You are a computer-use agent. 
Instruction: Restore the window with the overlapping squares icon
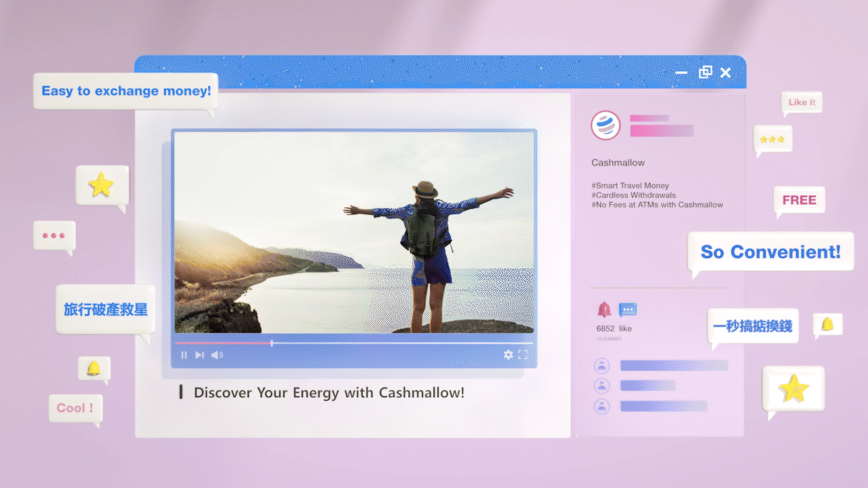pyautogui.click(x=705, y=73)
